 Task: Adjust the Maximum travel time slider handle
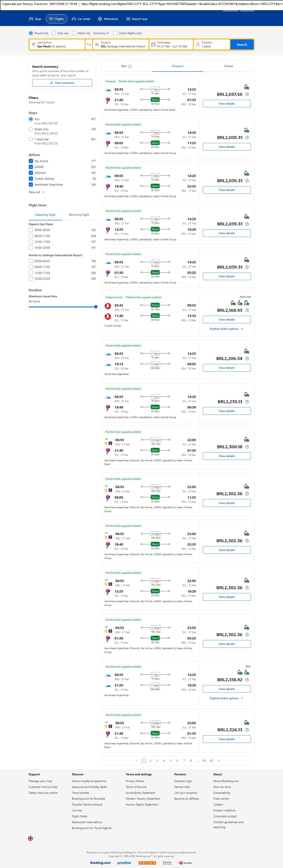coord(96,307)
